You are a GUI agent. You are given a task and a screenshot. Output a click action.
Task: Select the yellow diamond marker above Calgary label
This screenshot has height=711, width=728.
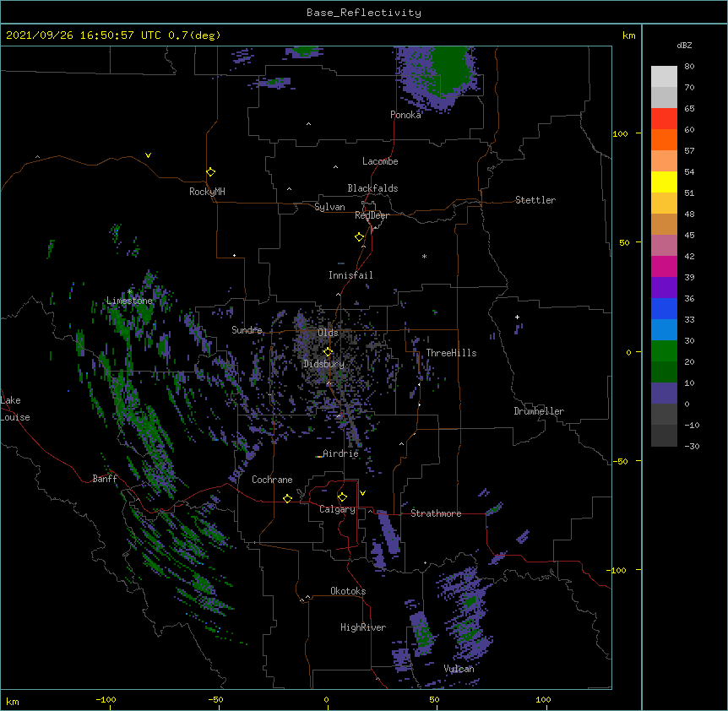click(342, 497)
